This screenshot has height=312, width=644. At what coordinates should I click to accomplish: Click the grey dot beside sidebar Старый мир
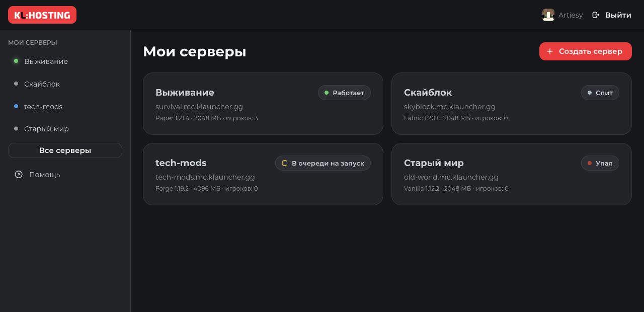tap(16, 129)
